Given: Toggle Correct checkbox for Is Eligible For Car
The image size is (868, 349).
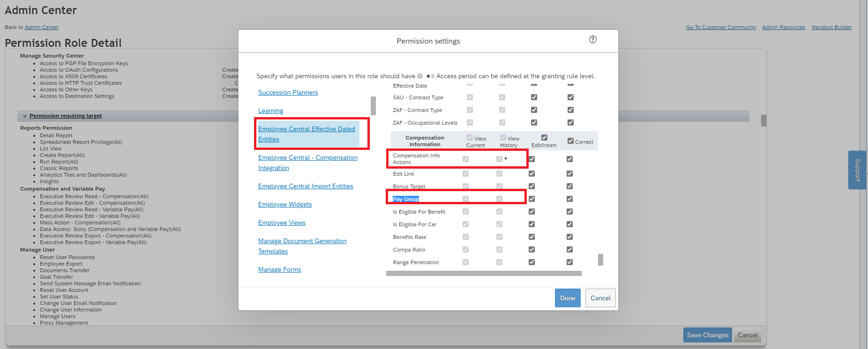Looking at the screenshot, I should (569, 224).
